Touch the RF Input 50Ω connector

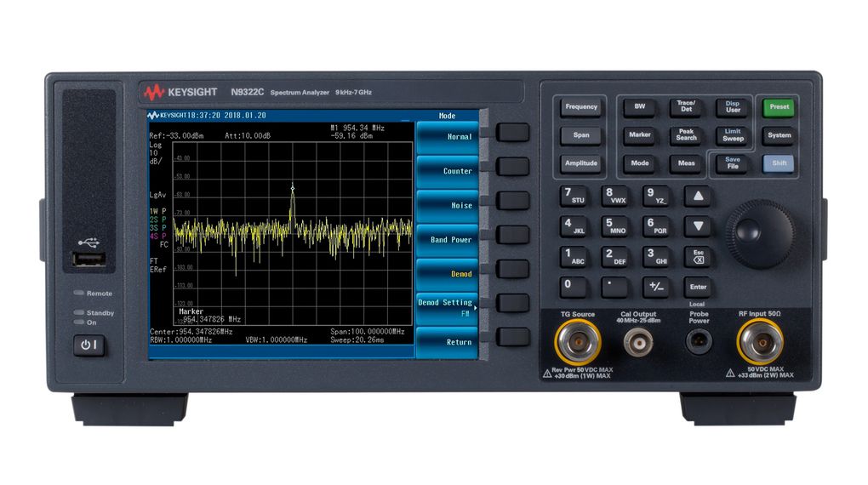(760, 342)
